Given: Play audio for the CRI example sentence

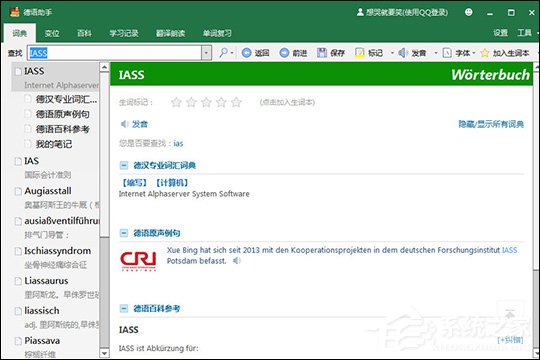Looking at the screenshot, I should pyautogui.click(x=237, y=261).
